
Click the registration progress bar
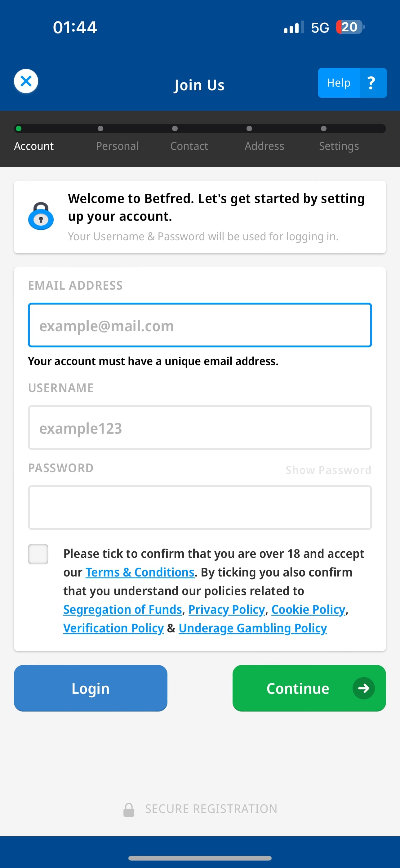click(200, 129)
